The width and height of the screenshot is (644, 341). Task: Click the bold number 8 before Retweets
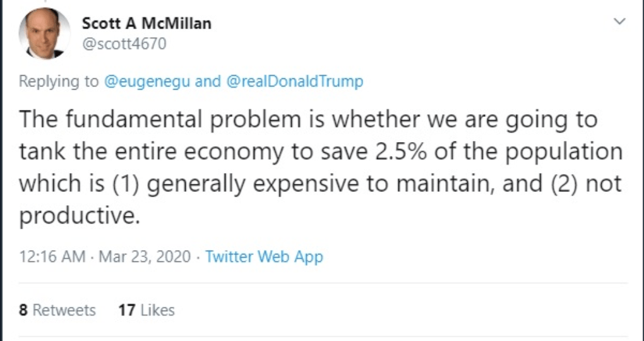point(23,310)
